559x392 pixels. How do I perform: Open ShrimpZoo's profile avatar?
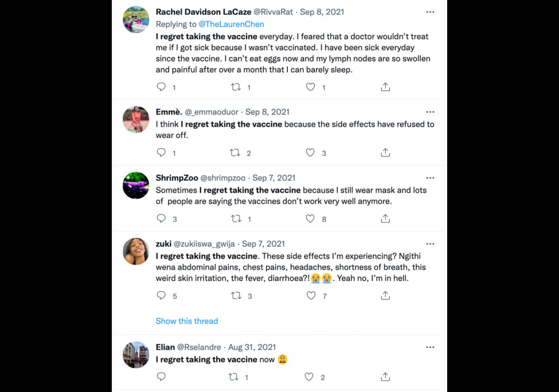[x=136, y=186]
